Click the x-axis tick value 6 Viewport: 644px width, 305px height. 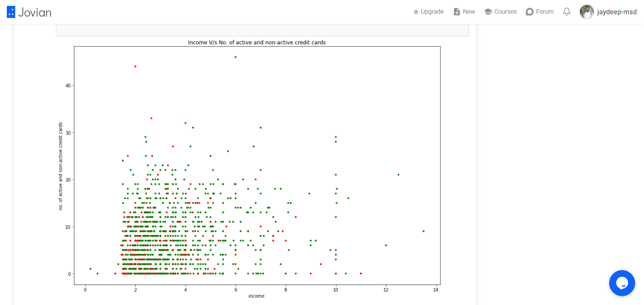click(236, 290)
